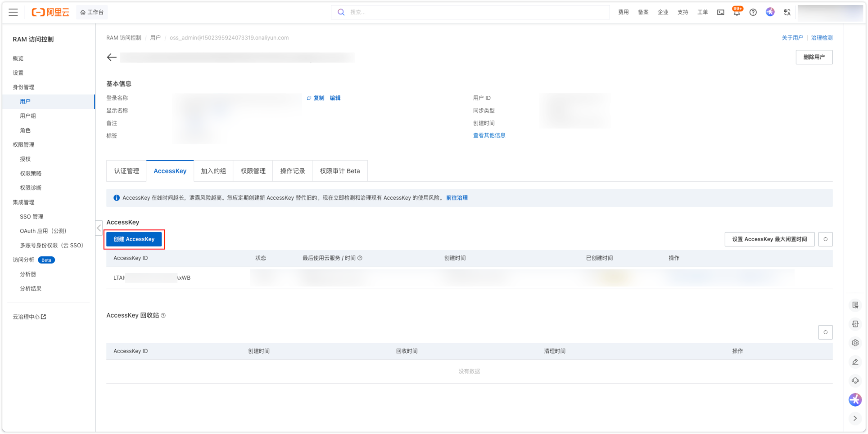The width and height of the screenshot is (868, 434).
Task: Refresh the AccessKey recycle bin table
Action: click(x=825, y=332)
